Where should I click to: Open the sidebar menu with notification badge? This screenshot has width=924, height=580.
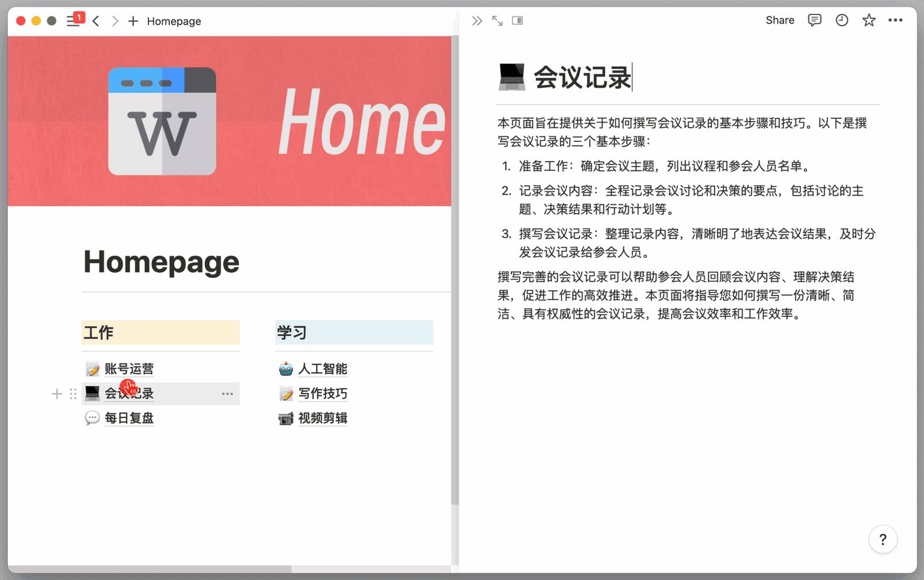[x=74, y=21]
